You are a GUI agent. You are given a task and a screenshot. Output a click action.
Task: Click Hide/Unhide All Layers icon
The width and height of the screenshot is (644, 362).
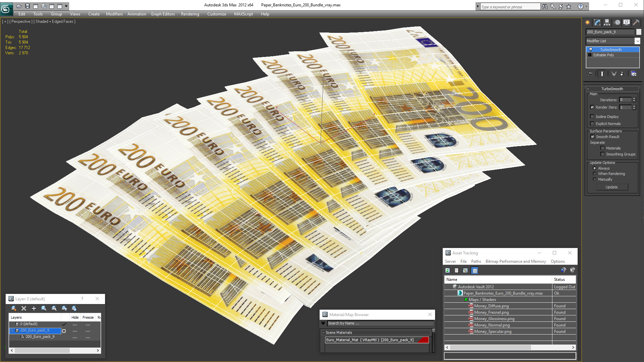(x=64, y=308)
